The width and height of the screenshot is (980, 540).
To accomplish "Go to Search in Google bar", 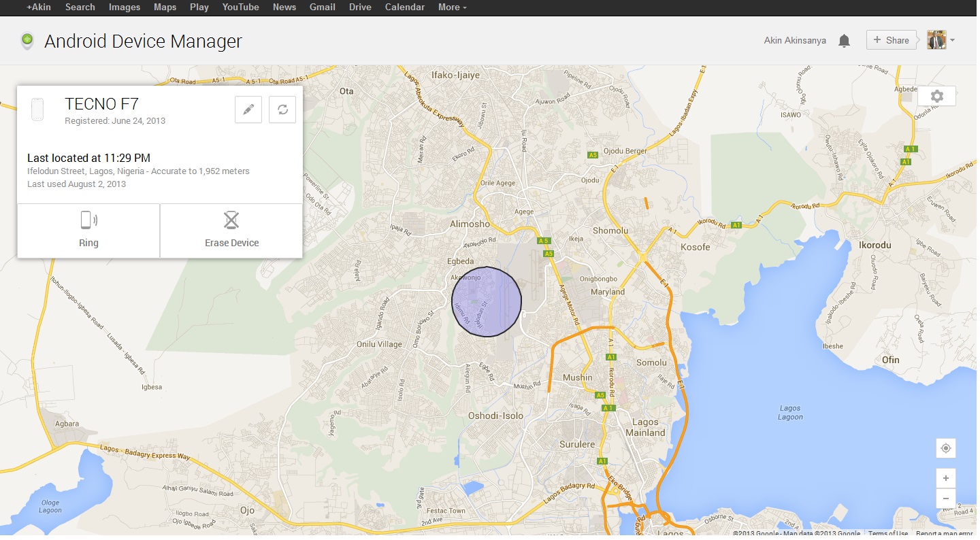I will click(80, 7).
